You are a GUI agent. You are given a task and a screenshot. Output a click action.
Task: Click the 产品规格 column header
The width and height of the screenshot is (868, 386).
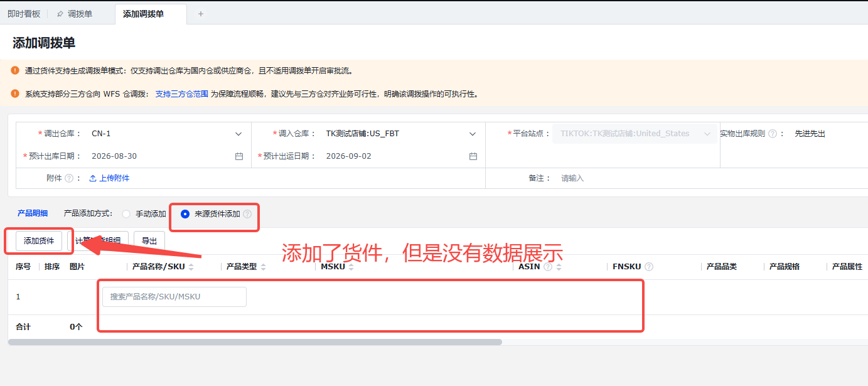point(785,267)
